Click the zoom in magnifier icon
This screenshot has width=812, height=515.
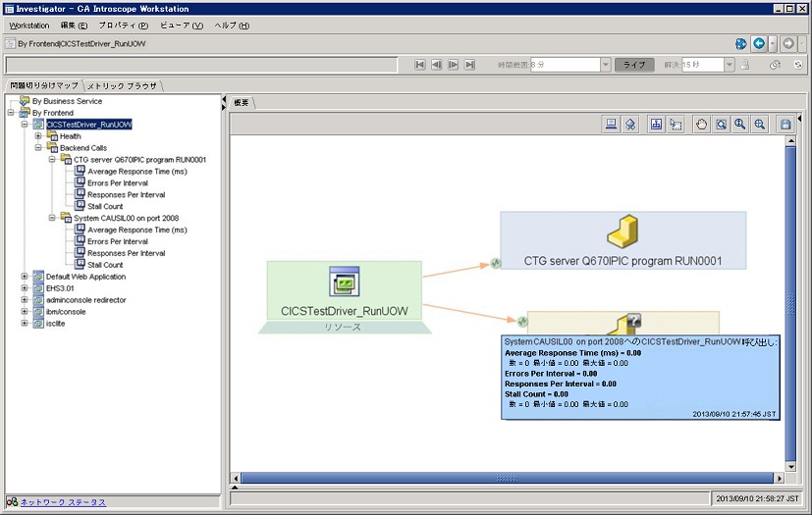pyautogui.click(x=759, y=125)
